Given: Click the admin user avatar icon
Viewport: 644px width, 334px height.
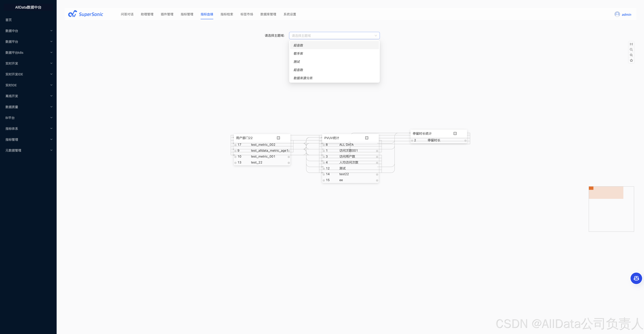Looking at the screenshot, I should pos(617,14).
